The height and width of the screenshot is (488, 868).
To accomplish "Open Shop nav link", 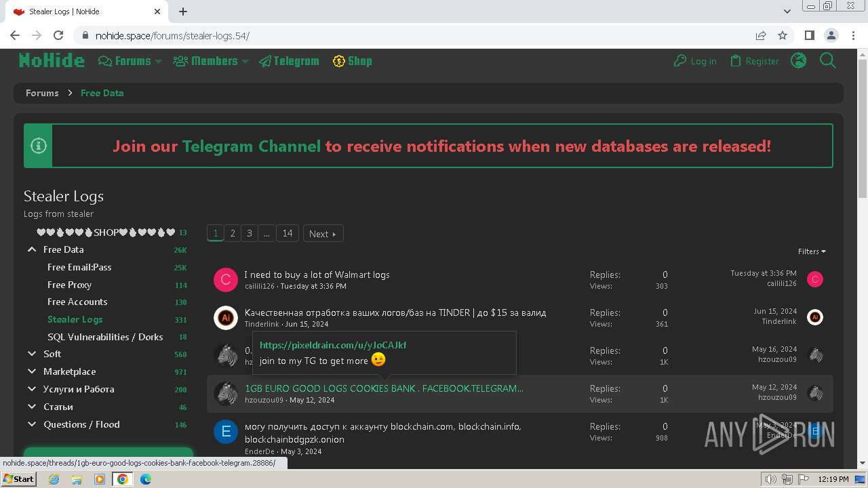I will click(x=352, y=61).
